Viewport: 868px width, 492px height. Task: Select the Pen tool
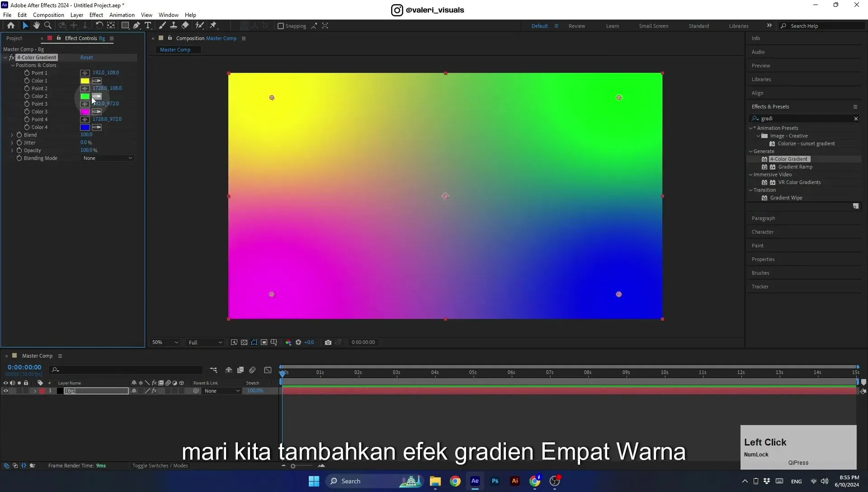137,26
